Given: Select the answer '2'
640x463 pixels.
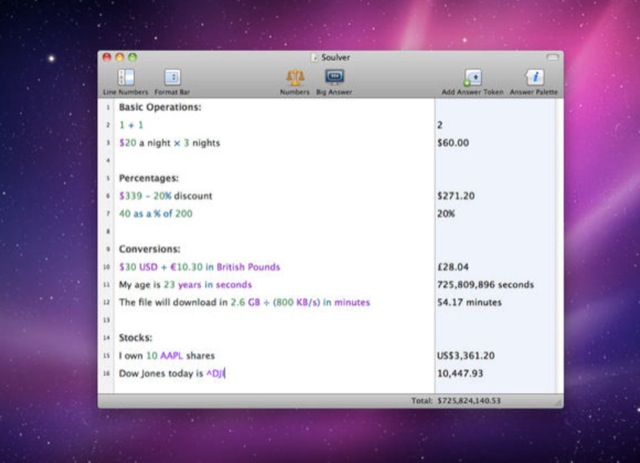Looking at the screenshot, I should tap(440, 125).
